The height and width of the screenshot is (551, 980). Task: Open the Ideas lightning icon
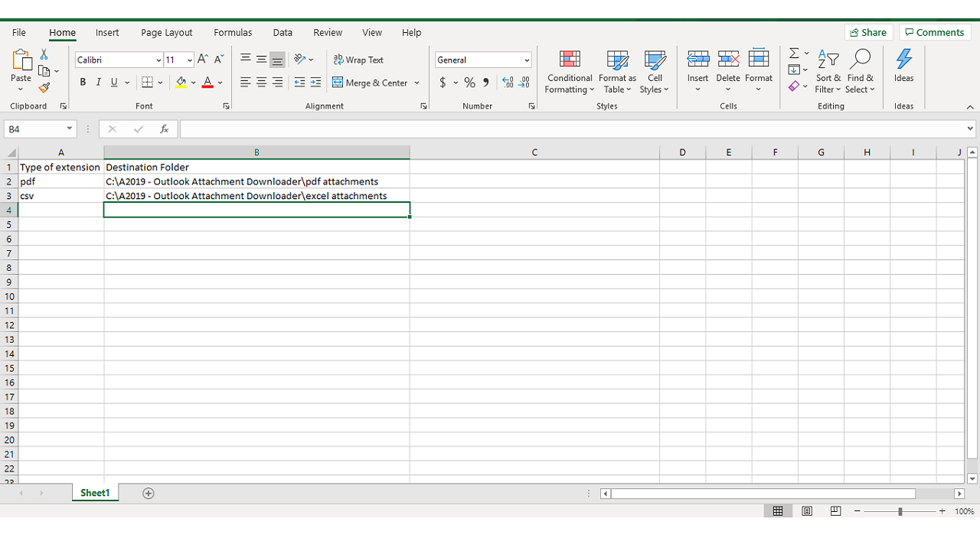[x=903, y=67]
